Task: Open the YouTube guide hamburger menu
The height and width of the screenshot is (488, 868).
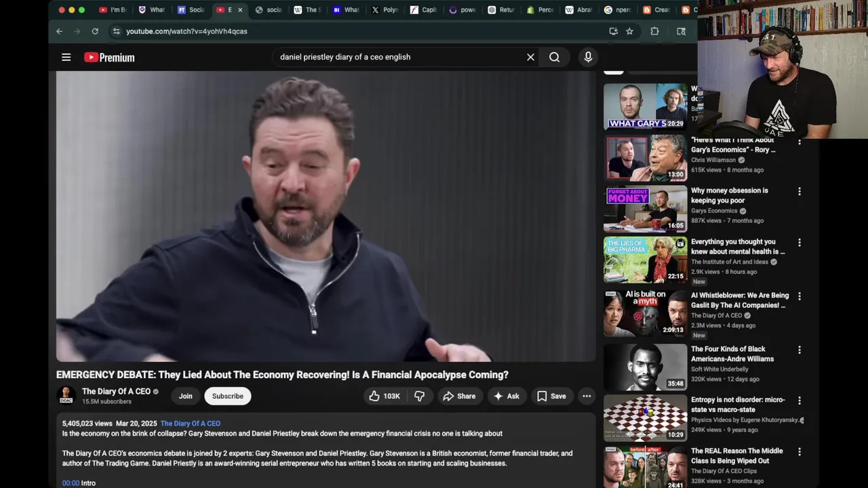Action: 66,58
